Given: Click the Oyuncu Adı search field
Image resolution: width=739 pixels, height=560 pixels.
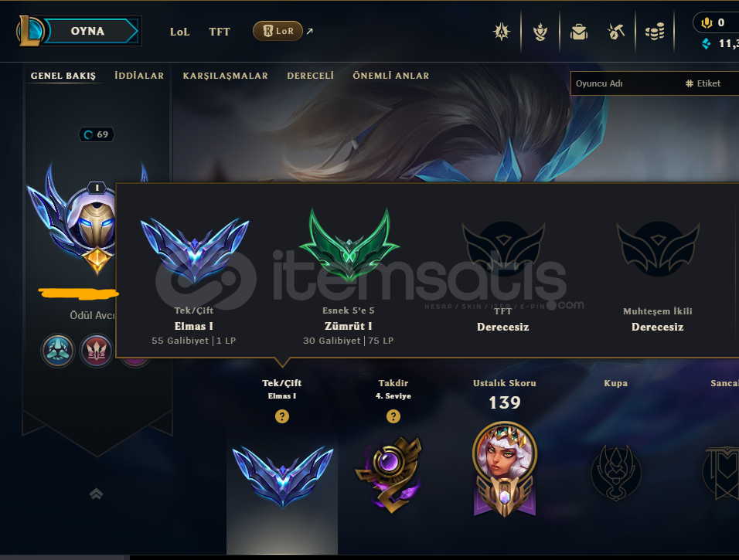Looking at the screenshot, I should pos(625,83).
